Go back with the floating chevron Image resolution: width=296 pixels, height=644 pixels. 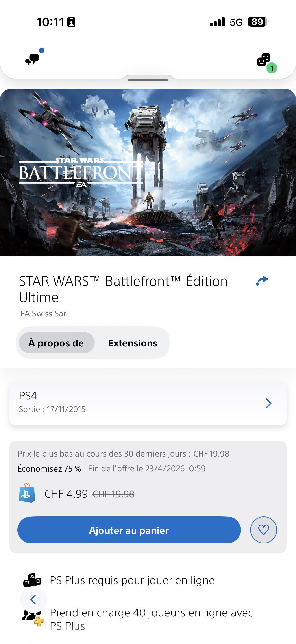(33, 600)
